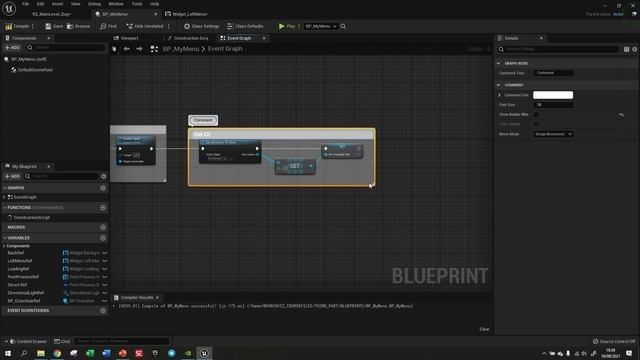Image resolution: width=640 pixels, height=360 pixels.
Task: Navigate forward in graph history
Action: [x=139, y=49]
